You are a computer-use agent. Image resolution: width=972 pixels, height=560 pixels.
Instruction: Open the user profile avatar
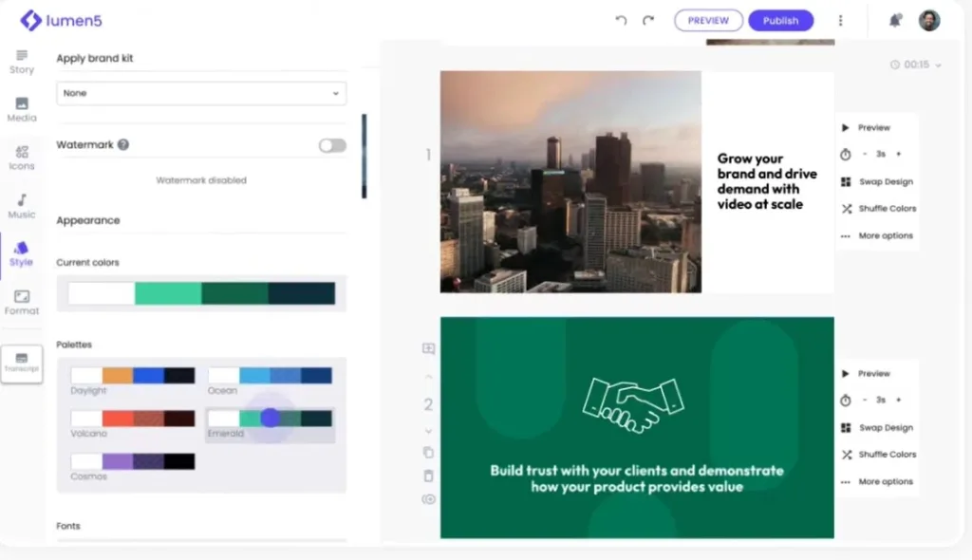928,21
